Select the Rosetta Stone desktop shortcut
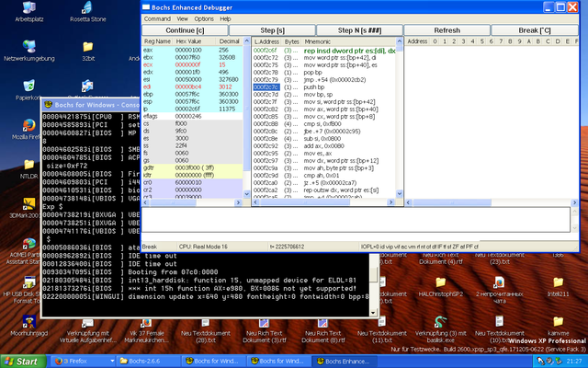 point(88,12)
